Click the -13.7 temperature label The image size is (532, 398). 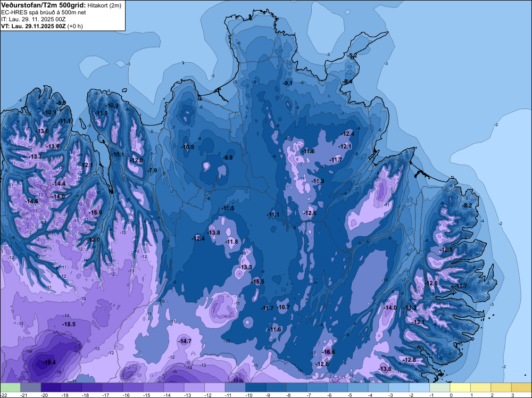tap(35, 157)
